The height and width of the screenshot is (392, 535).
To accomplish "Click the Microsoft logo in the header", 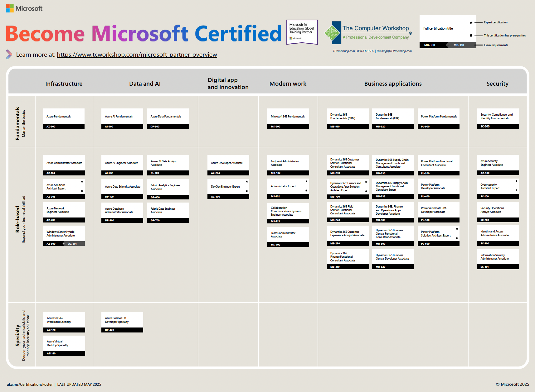I will (x=24, y=8).
